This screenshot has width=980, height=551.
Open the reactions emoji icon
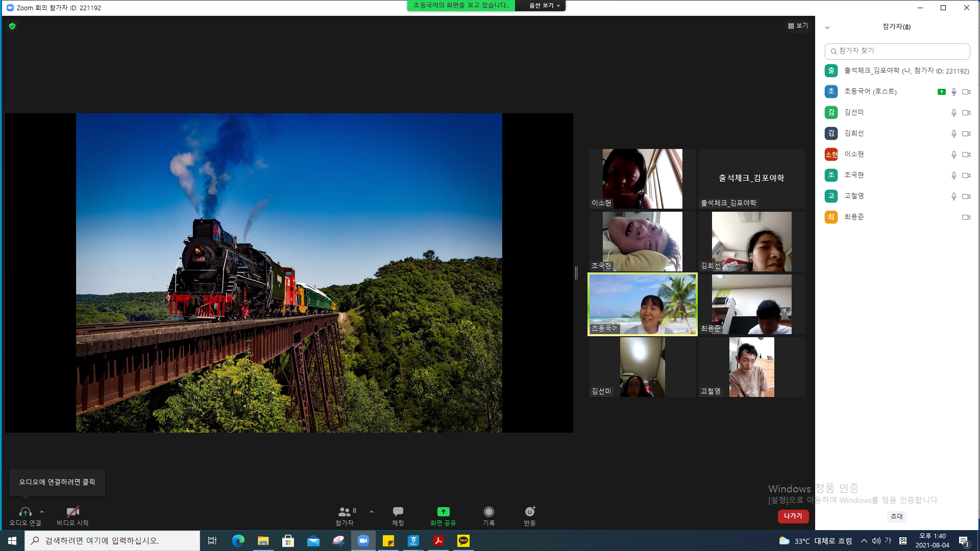click(530, 512)
